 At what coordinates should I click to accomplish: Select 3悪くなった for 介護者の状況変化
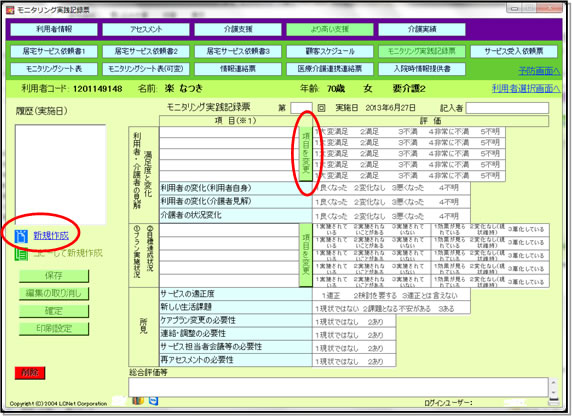click(x=407, y=216)
